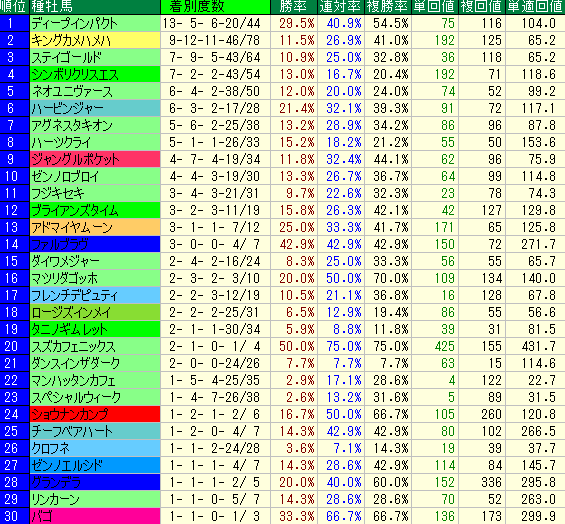Click rank number 20 cell
Viewport: 565px width, 524px height.
(14, 346)
